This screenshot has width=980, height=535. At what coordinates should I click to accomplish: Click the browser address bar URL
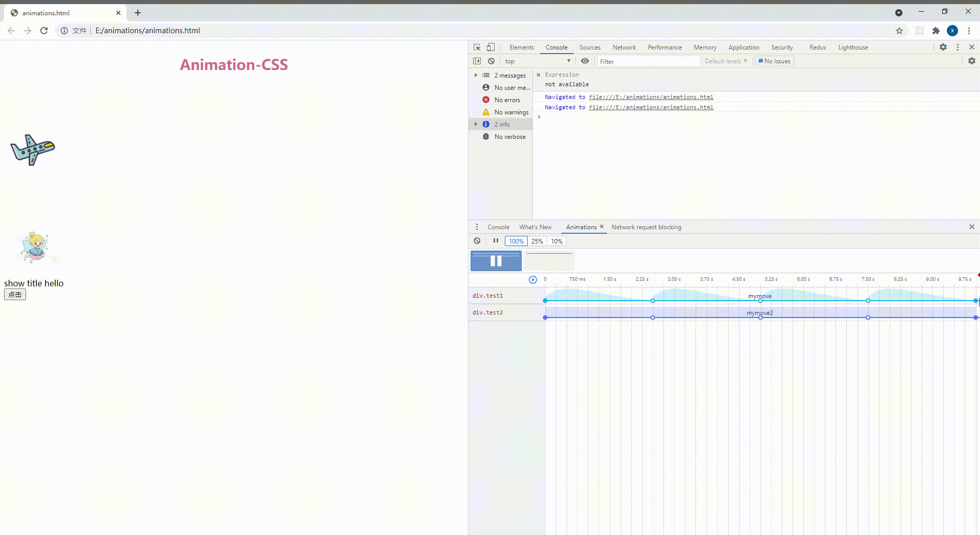[148, 31]
